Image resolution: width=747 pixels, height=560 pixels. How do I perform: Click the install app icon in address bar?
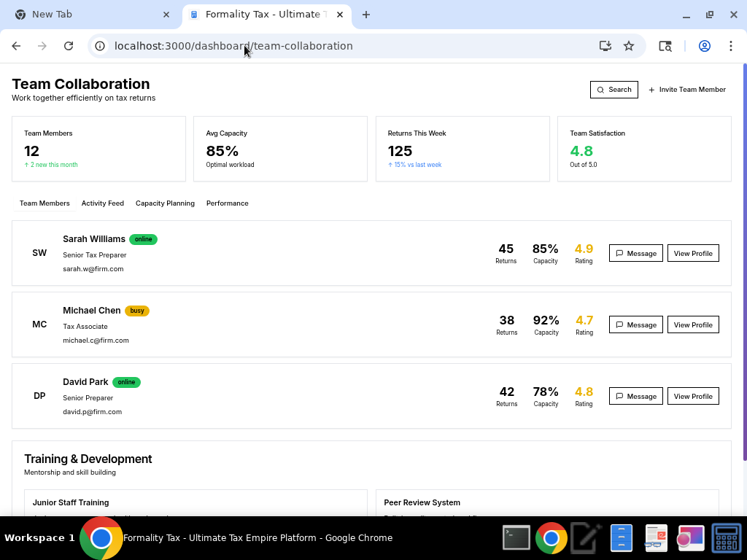tap(605, 46)
